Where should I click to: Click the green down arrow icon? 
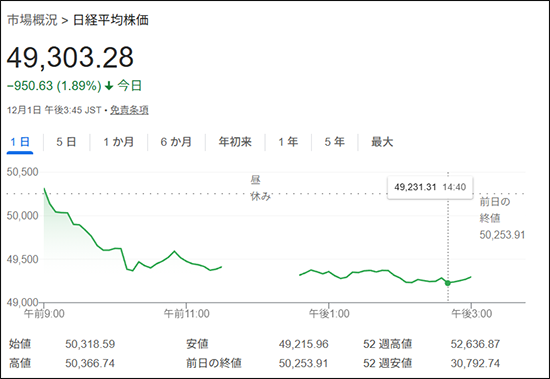click(109, 86)
